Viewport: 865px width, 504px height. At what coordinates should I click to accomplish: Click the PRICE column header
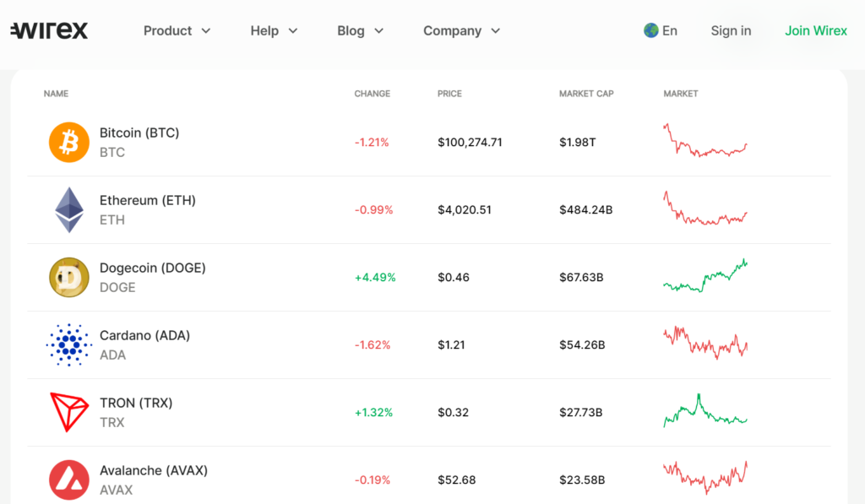[449, 94]
